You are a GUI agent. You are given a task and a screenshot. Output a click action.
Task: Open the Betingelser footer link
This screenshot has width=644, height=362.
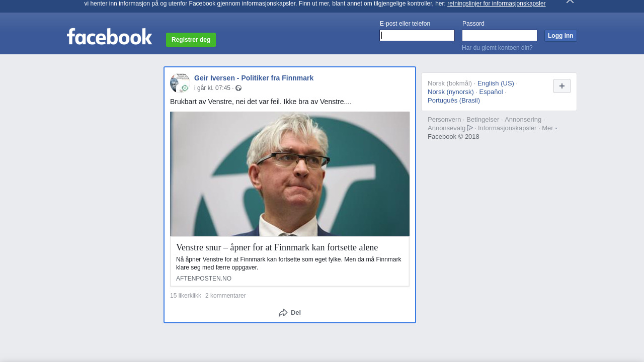click(x=483, y=120)
